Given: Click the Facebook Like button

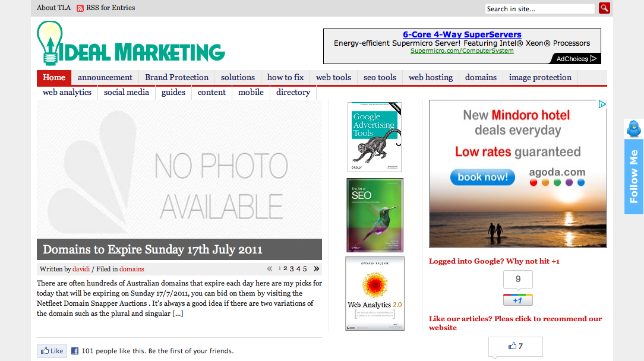Looking at the screenshot, I should pyautogui.click(x=52, y=351).
